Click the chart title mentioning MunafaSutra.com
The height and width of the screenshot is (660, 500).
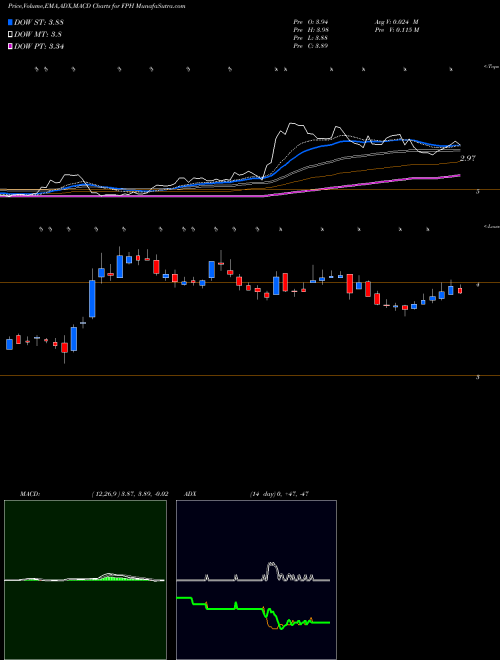click(97, 7)
